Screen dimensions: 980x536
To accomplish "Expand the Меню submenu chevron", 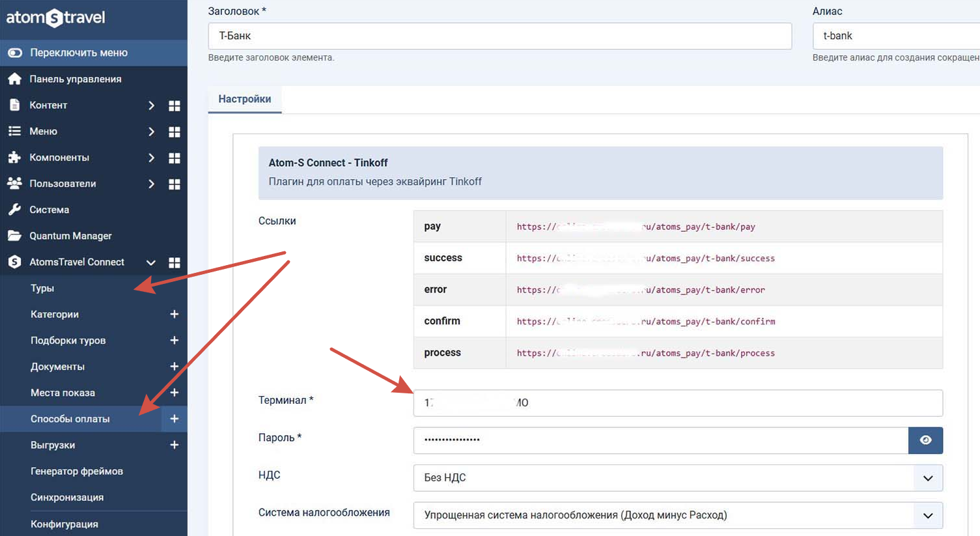I will click(x=151, y=131).
